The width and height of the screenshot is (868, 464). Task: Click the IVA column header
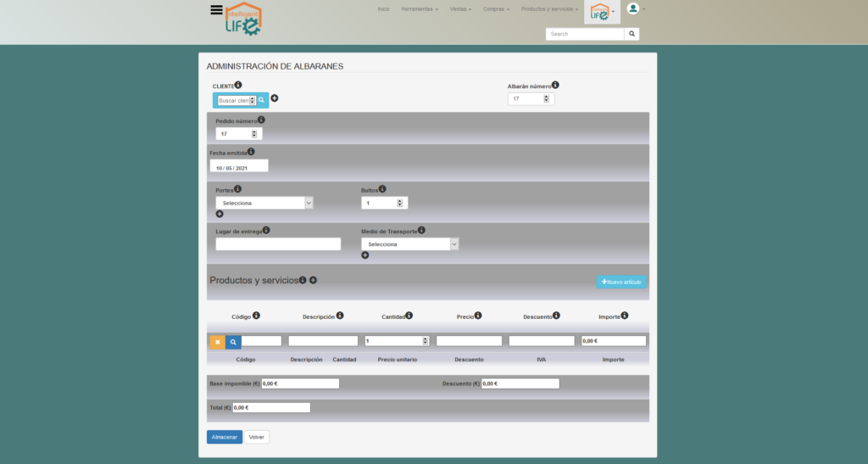click(542, 360)
